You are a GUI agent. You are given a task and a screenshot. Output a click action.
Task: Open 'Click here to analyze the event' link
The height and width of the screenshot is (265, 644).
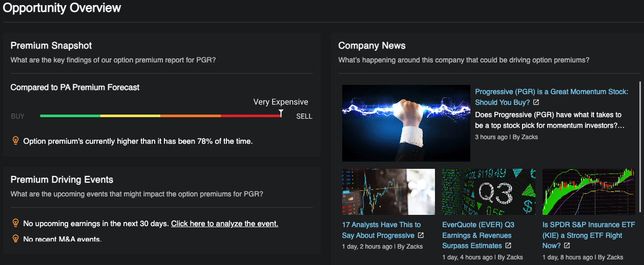(x=224, y=224)
